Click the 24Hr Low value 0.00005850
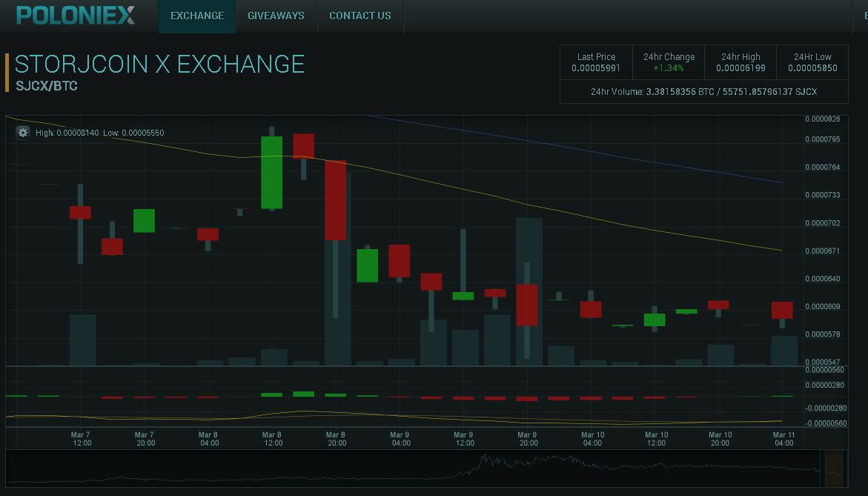Screen dimensions: 868x496 812,68
